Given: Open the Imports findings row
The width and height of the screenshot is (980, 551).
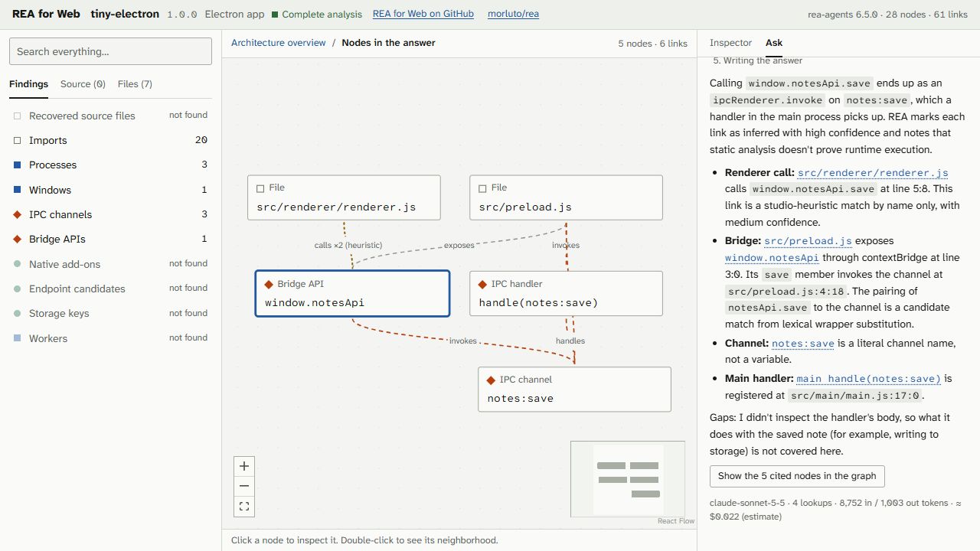Looking at the screenshot, I should click(110, 140).
